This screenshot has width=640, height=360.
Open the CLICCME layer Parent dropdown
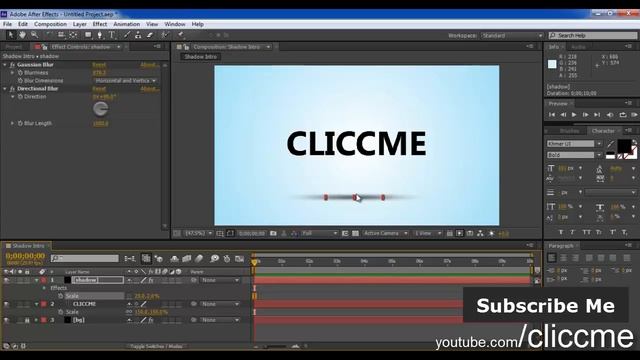(x=220, y=304)
